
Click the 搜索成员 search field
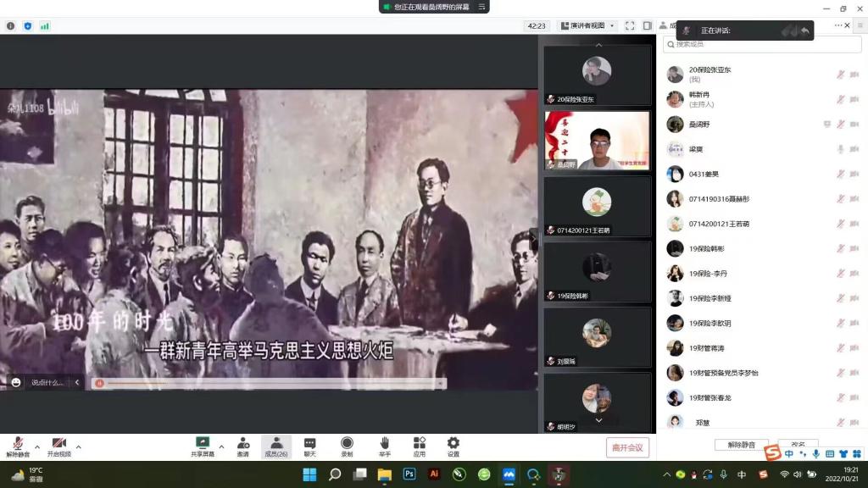click(x=759, y=44)
